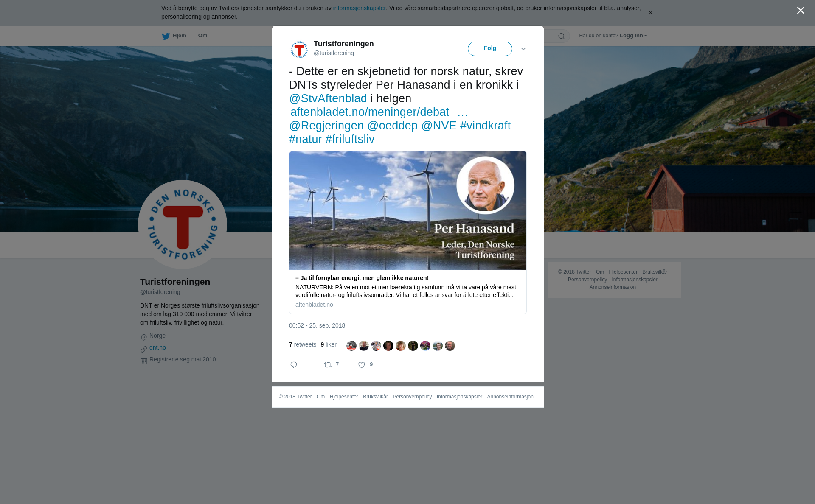The height and width of the screenshot is (504, 815).
Task: Follow Turistforeningen with Følg button
Action: coord(490,49)
